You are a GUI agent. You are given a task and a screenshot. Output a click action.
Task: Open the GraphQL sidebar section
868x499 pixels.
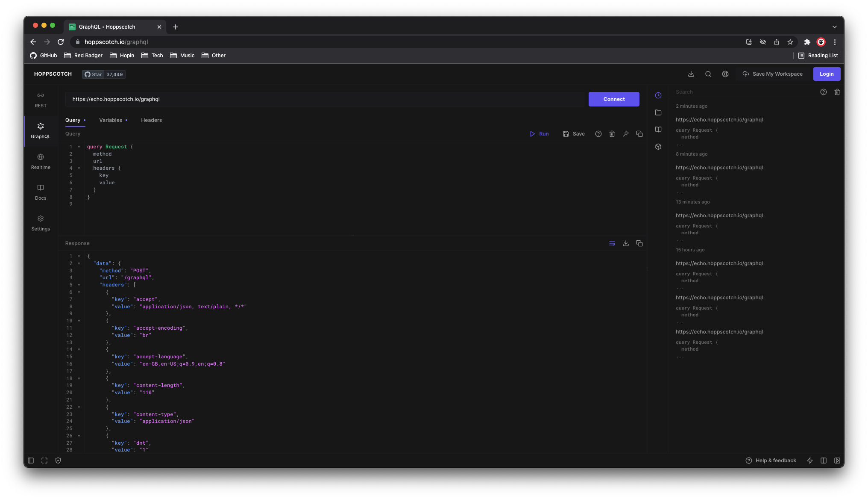click(x=41, y=130)
